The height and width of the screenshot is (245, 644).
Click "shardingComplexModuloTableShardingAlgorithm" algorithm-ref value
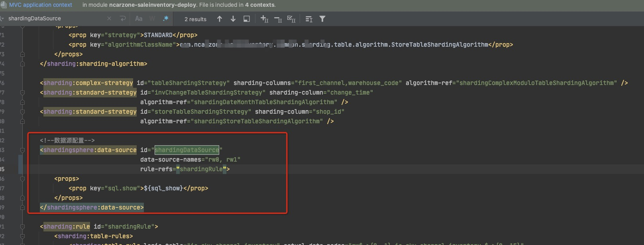(x=537, y=83)
